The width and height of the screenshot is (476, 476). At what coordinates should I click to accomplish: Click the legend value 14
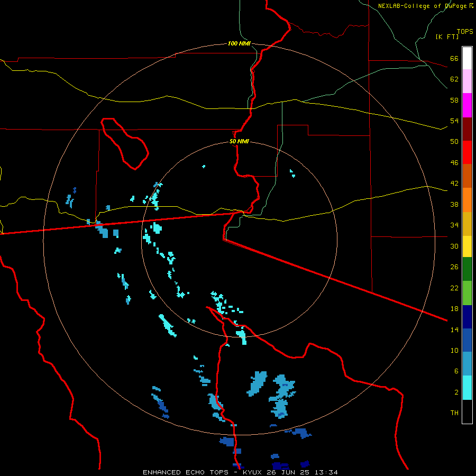tap(454, 329)
